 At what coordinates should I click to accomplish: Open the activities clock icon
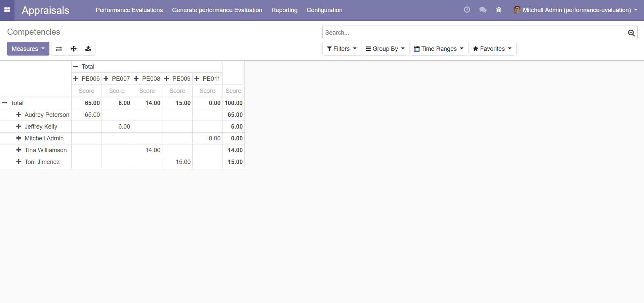pyautogui.click(x=467, y=10)
